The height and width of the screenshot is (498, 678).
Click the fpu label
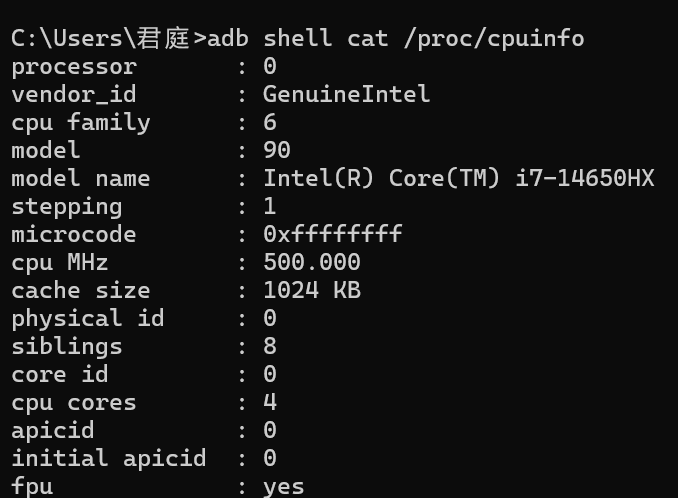31,486
